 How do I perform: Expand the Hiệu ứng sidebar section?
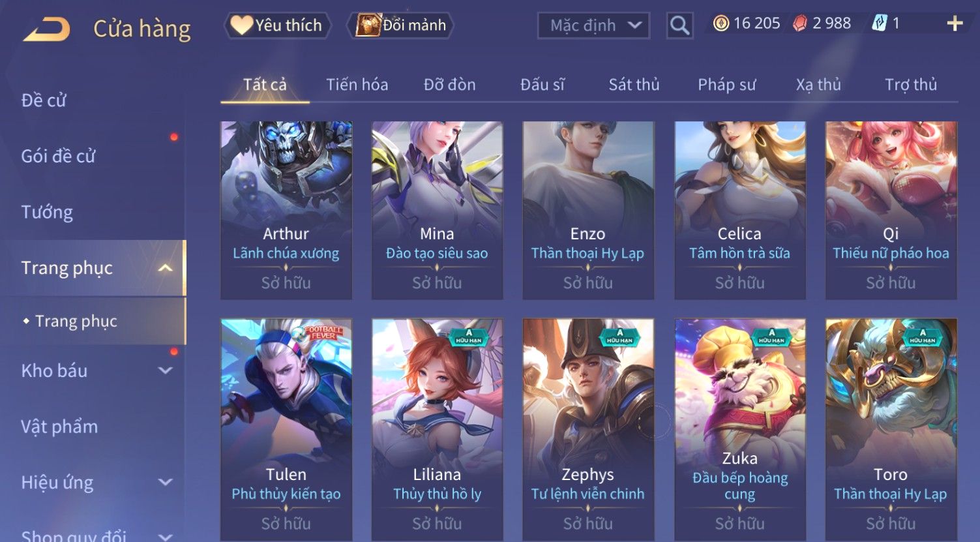[x=166, y=483]
